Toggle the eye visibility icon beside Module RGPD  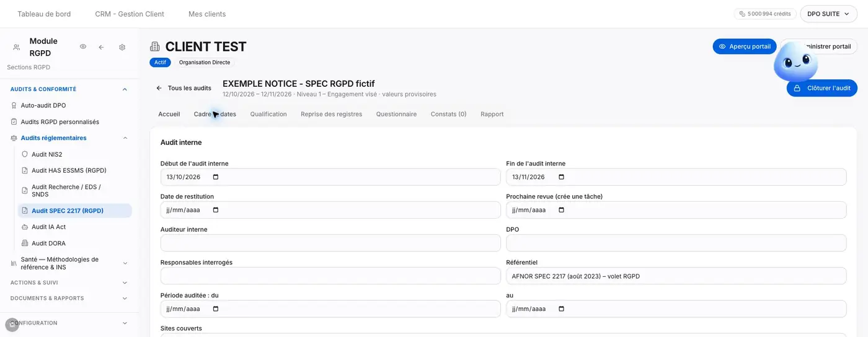(83, 46)
